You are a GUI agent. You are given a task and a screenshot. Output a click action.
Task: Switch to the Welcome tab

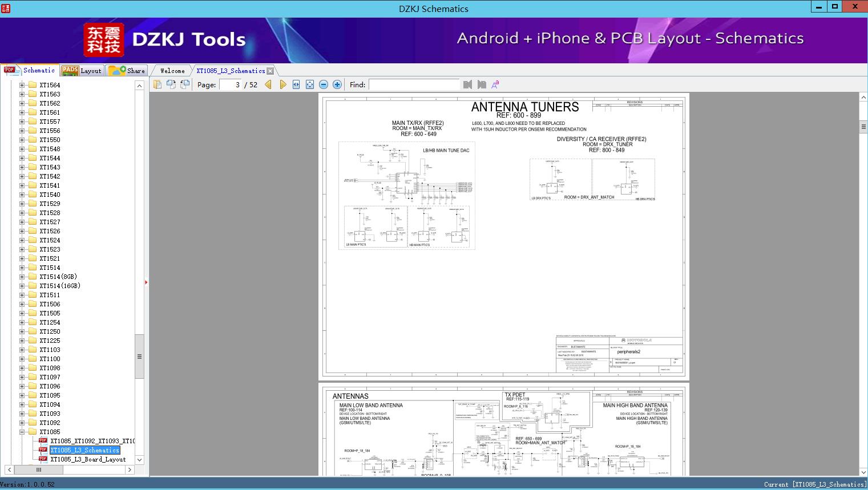click(172, 71)
